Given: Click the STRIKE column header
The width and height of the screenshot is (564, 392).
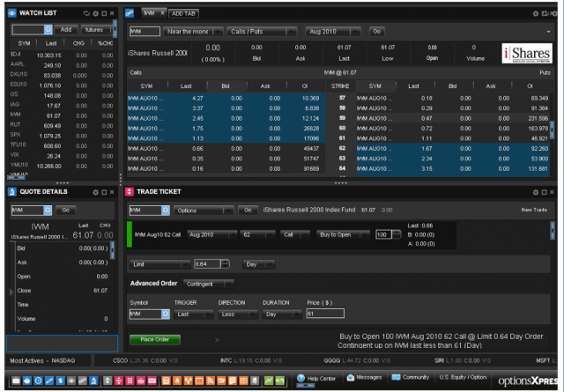Looking at the screenshot, I should coord(340,86).
